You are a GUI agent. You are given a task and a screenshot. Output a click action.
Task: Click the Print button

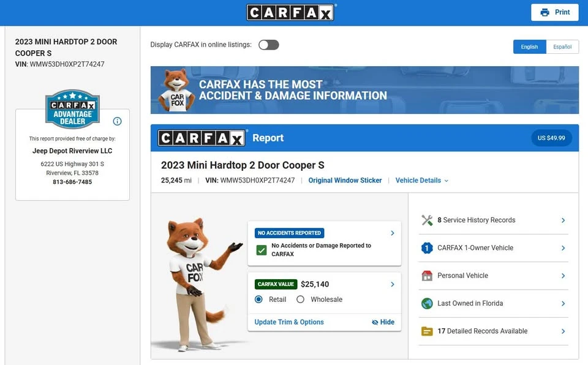pos(555,12)
